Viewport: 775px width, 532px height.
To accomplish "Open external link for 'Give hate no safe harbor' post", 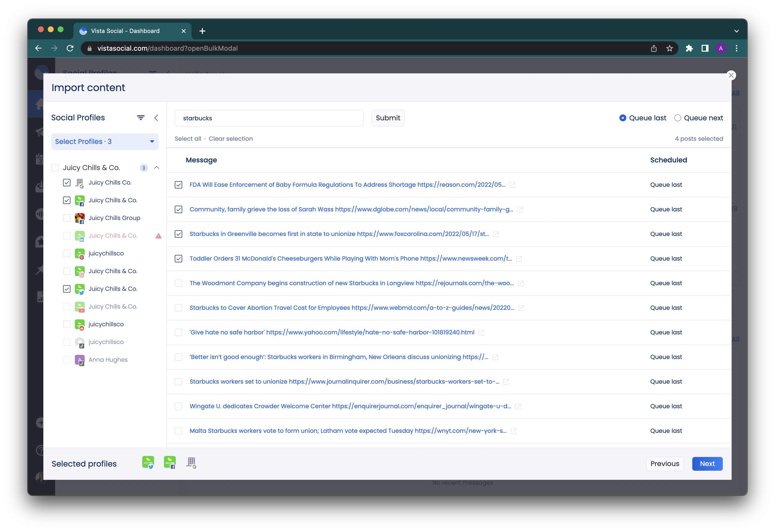I will 481,333.
